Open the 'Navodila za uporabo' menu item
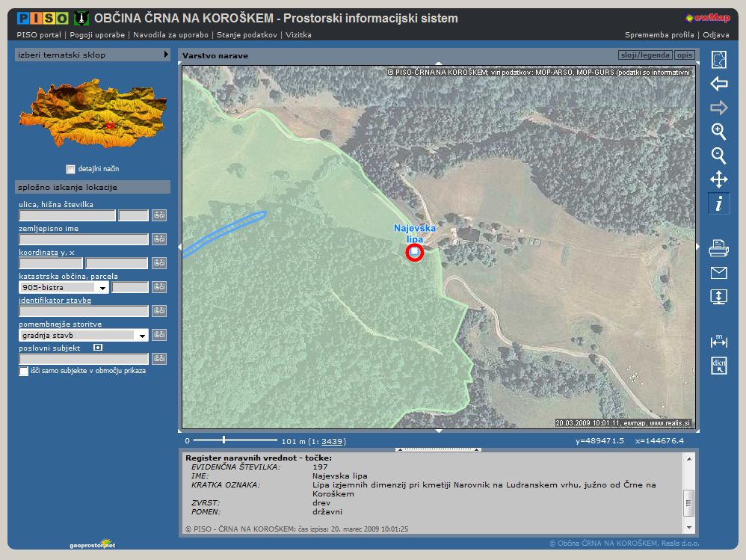The image size is (746, 560). point(172,35)
